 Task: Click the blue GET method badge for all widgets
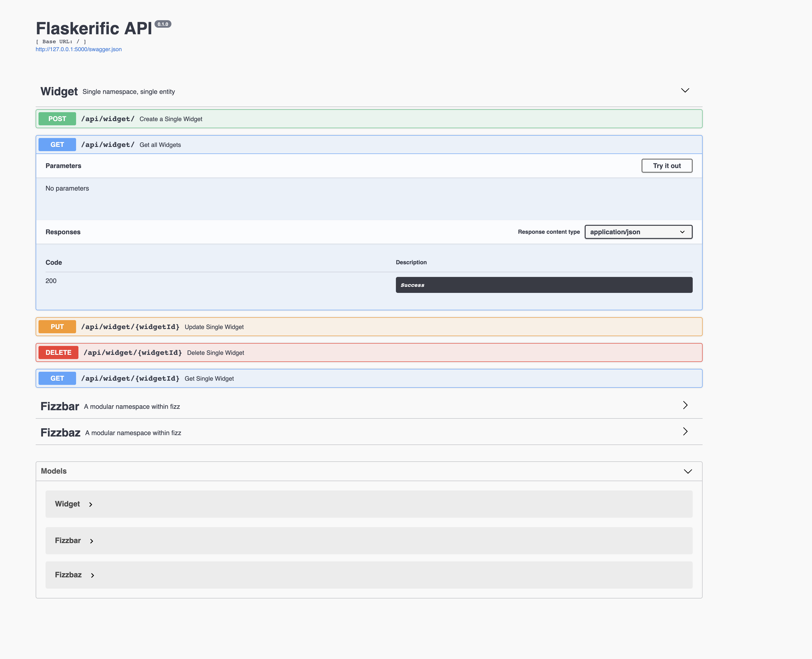57,145
